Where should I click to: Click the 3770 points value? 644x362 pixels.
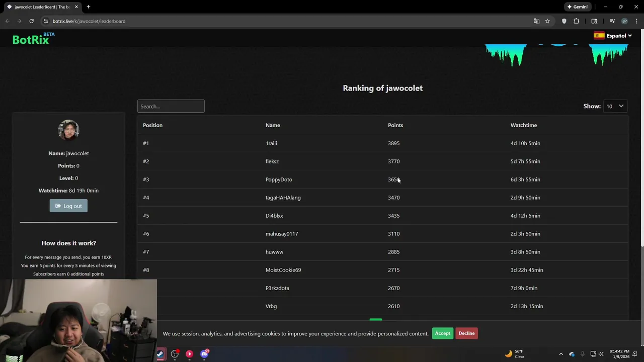(x=393, y=161)
